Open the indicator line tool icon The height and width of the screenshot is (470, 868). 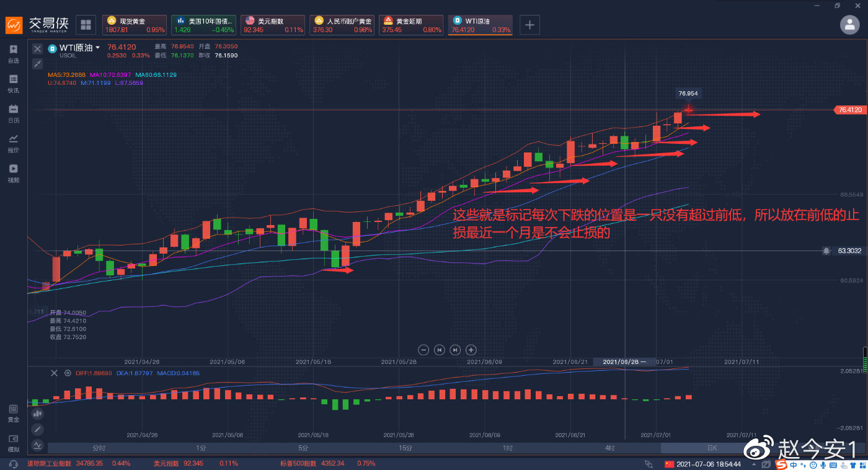[38, 445]
